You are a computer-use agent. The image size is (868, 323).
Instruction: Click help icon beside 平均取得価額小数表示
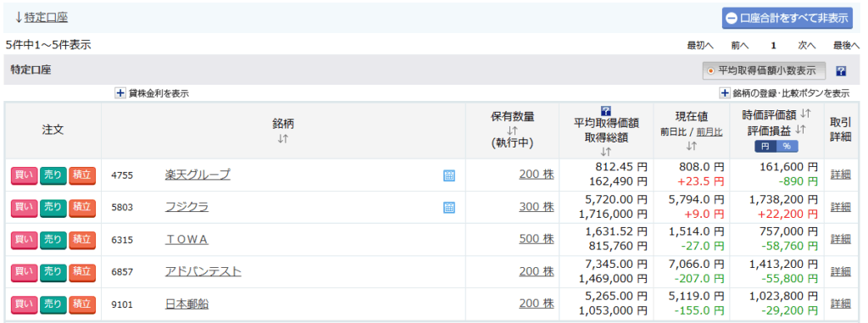pos(841,71)
